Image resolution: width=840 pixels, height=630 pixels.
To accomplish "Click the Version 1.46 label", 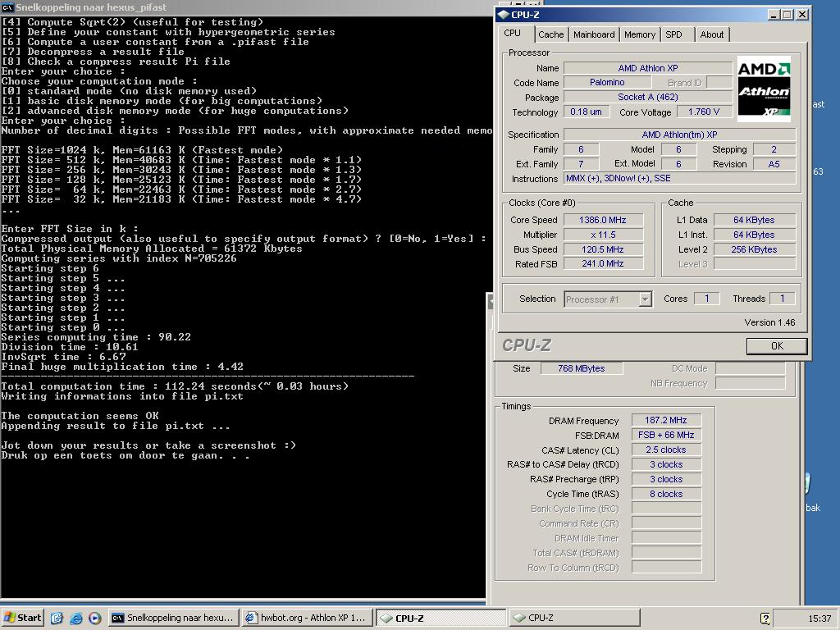I will 769,322.
